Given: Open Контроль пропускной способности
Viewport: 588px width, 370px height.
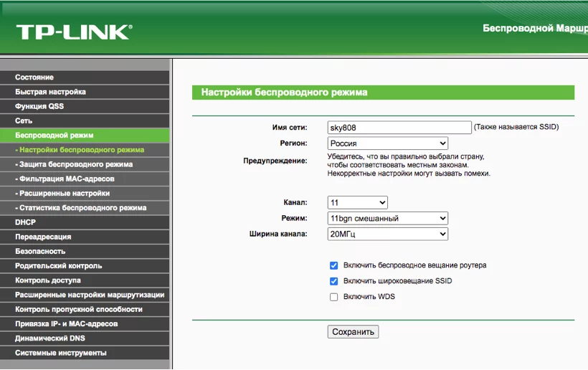Looking at the screenshot, I should 85,309.
